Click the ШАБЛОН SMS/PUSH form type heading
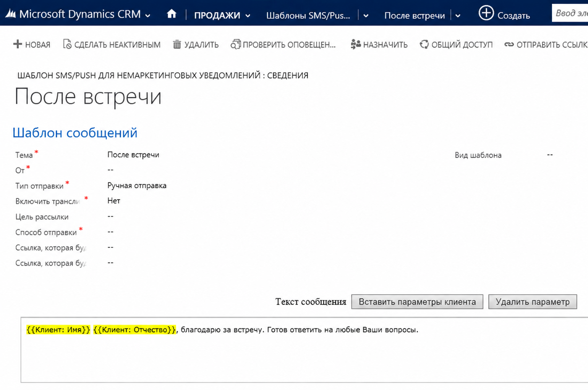 coord(163,75)
